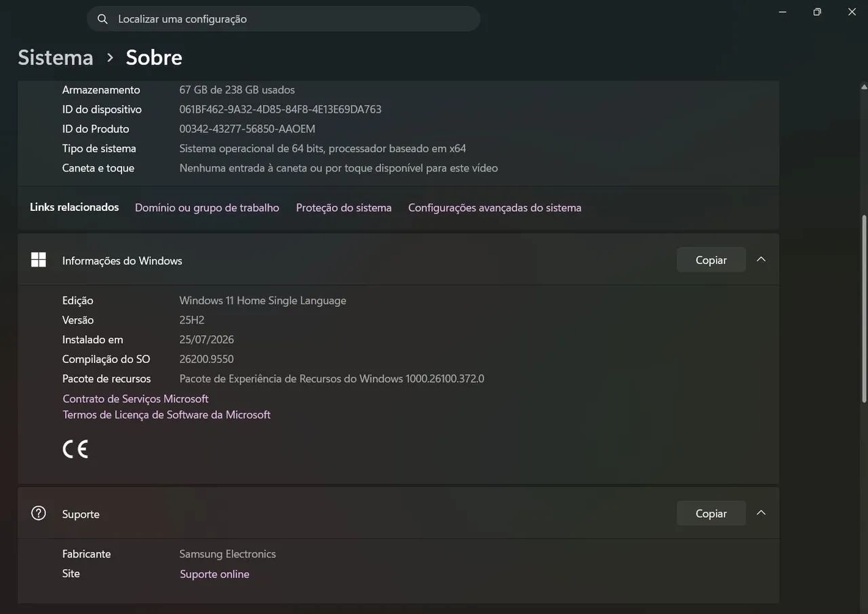Restore down the Settings window

tap(817, 12)
